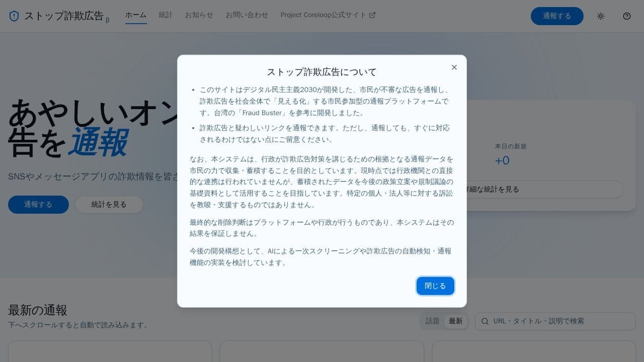Click the 統計を見る button
Image resolution: width=644 pixels, height=362 pixels.
pos(109,205)
